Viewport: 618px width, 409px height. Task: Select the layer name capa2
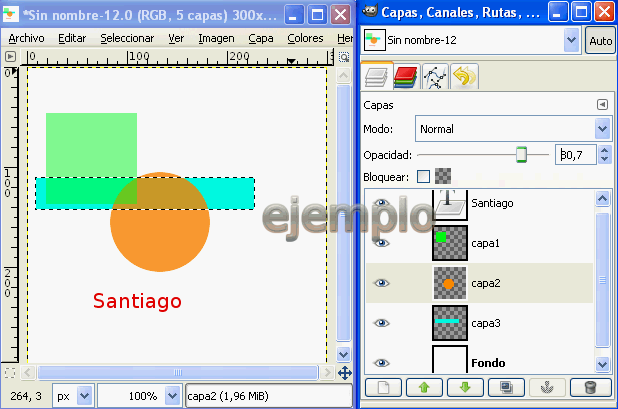pyautogui.click(x=486, y=283)
